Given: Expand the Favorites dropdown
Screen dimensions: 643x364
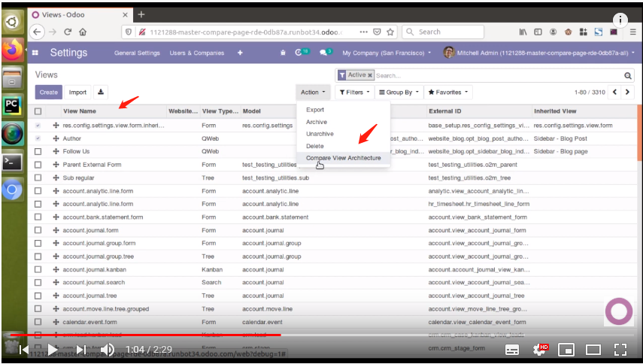Looking at the screenshot, I should point(447,93).
